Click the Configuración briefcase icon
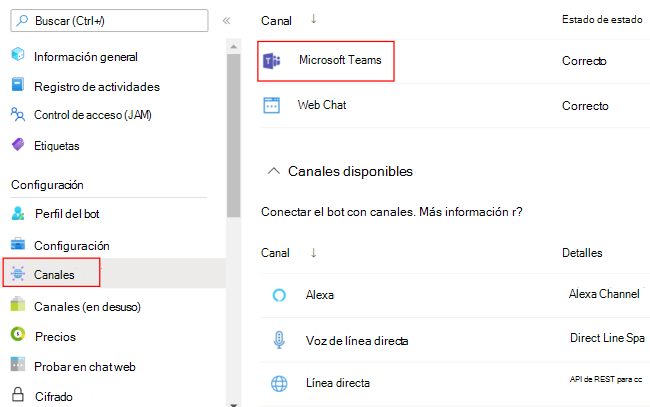 pyautogui.click(x=18, y=244)
